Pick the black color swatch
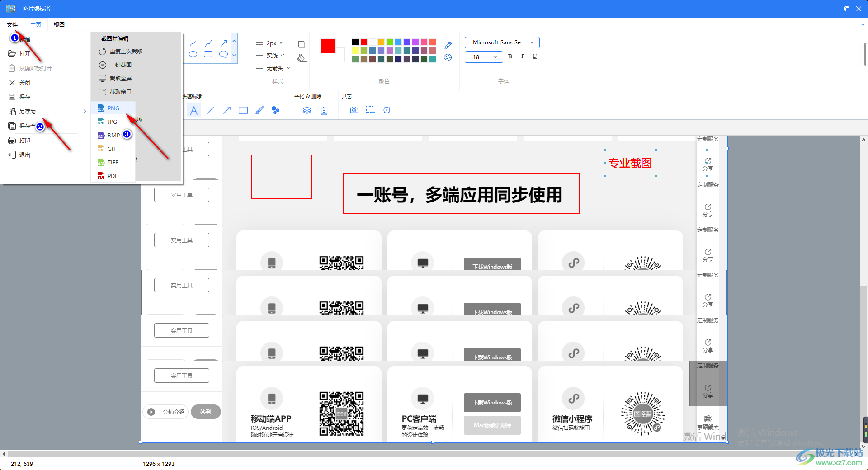The image size is (868, 470). pos(355,42)
